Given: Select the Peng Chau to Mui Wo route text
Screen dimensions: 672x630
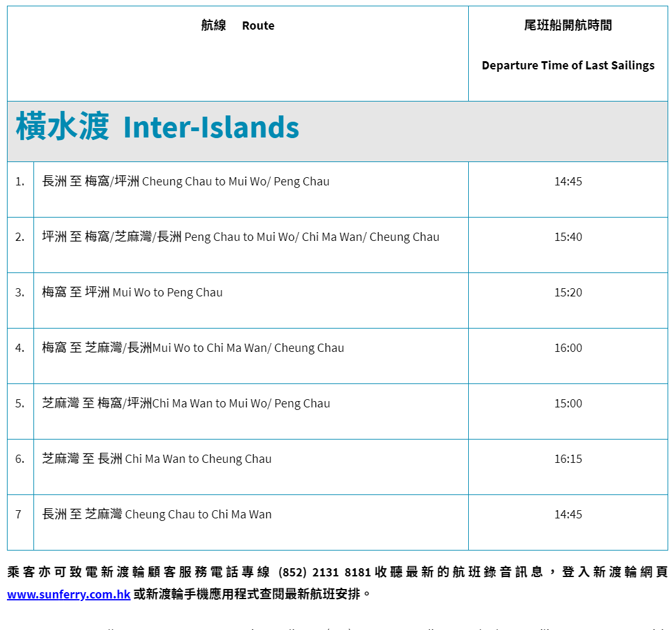Looking at the screenshot, I should click(x=240, y=236).
